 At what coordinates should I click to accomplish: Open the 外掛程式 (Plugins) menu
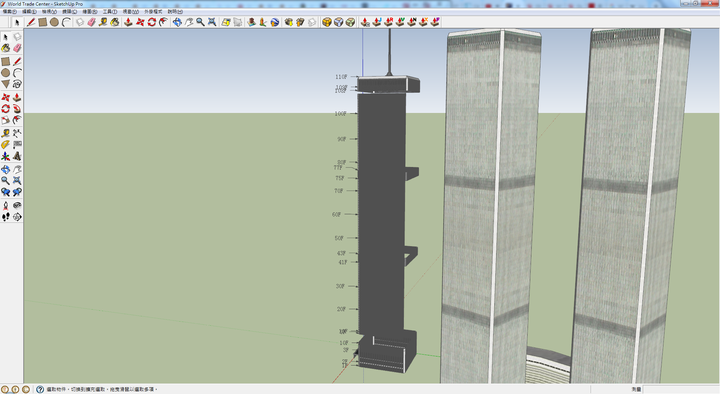153,11
